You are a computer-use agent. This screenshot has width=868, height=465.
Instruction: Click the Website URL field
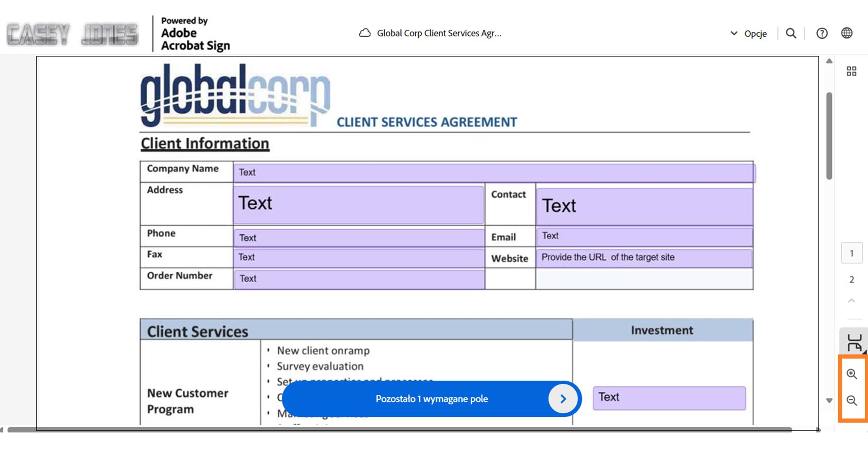click(644, 258)
